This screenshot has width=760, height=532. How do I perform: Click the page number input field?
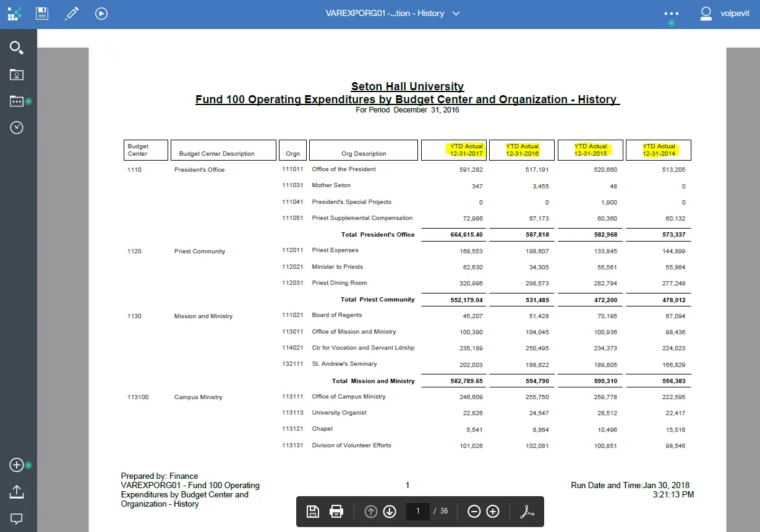pyautogui.click(x=418, y=511)
